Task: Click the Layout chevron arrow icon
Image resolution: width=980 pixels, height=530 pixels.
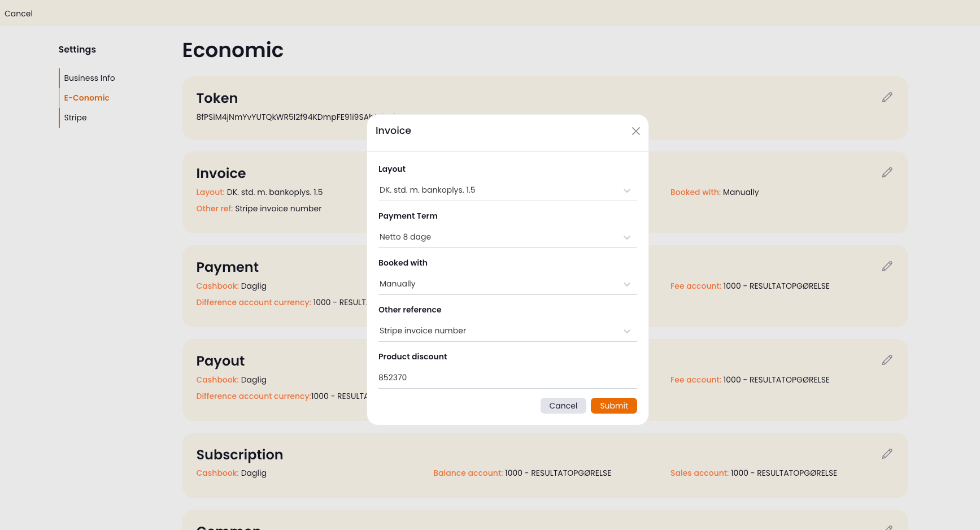Action: coord(626,191)
